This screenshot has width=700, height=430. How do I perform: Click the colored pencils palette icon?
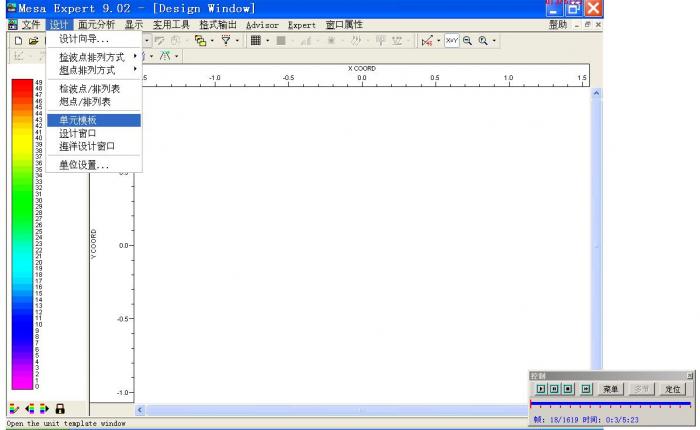(x=13, y=408)
